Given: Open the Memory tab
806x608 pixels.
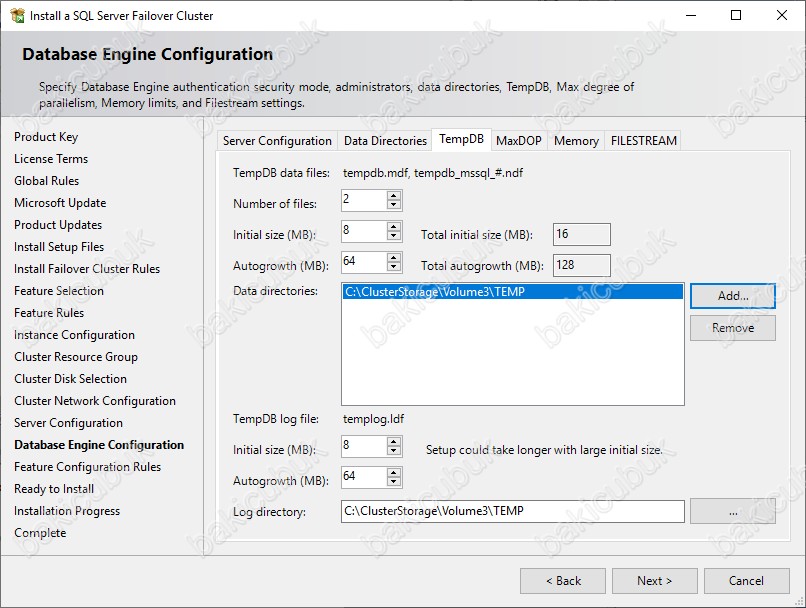Looking at the screenshot, I should point(576,141).
